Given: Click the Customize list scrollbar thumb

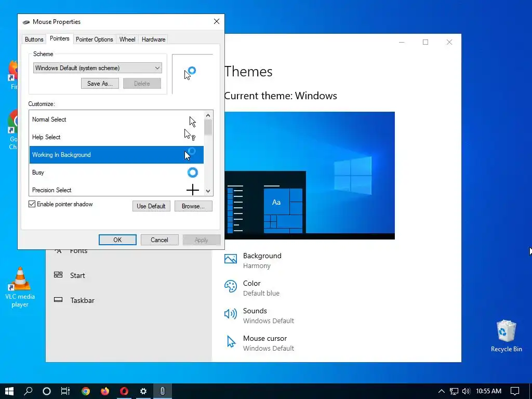Looking at the screenshot, I should (x=208, y=127).
